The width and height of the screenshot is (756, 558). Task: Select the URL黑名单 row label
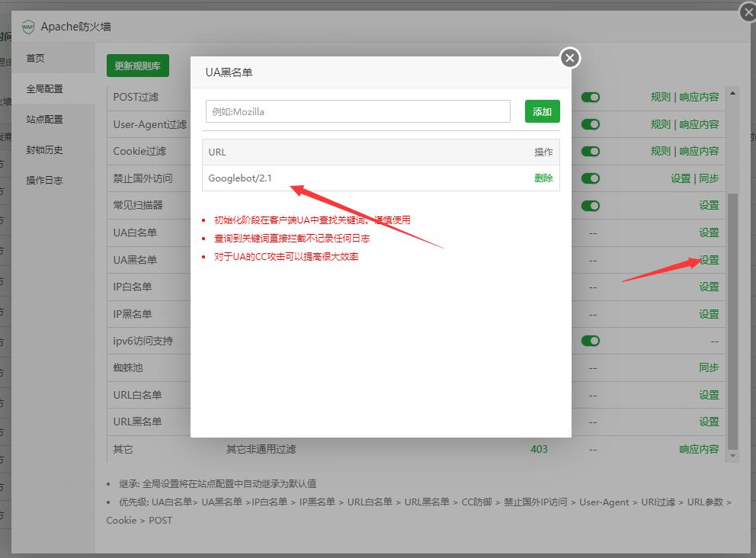point(137,422)
